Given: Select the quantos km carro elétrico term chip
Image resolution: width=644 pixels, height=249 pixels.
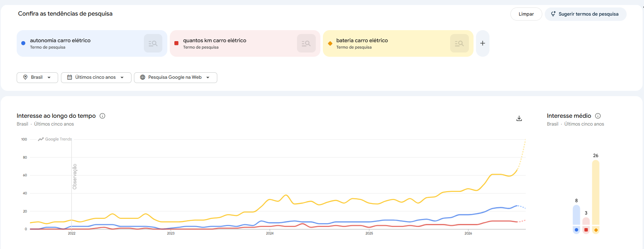Looking at the screenshot, I should pyautogui.click(x=245, y=43).
